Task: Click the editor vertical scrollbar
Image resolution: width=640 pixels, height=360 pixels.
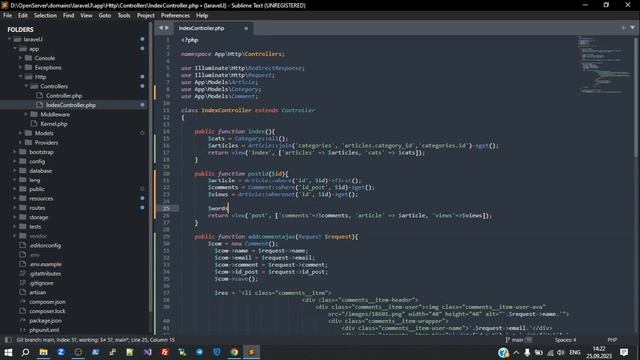Action: point(636,98)
